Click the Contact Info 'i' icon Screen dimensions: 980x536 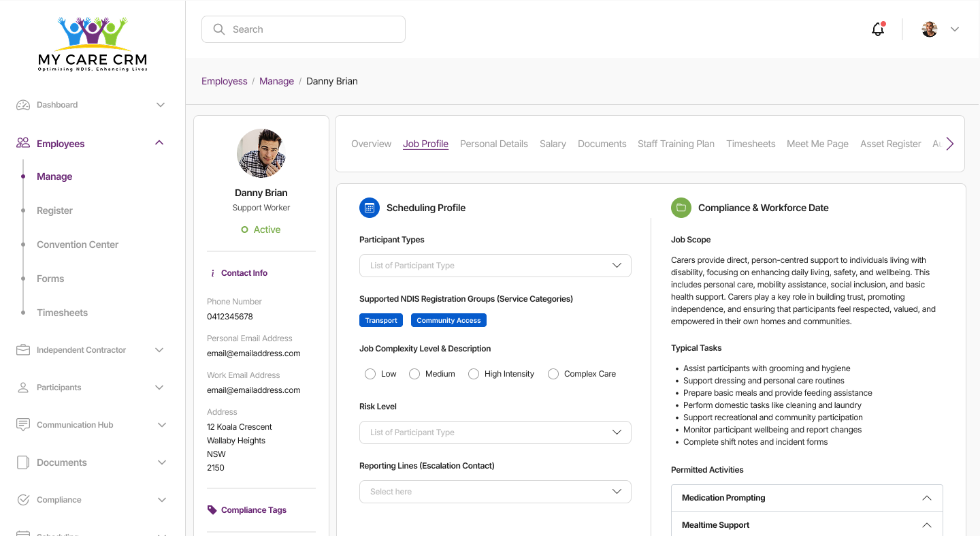pyautogui.click(x=213, y=273)
